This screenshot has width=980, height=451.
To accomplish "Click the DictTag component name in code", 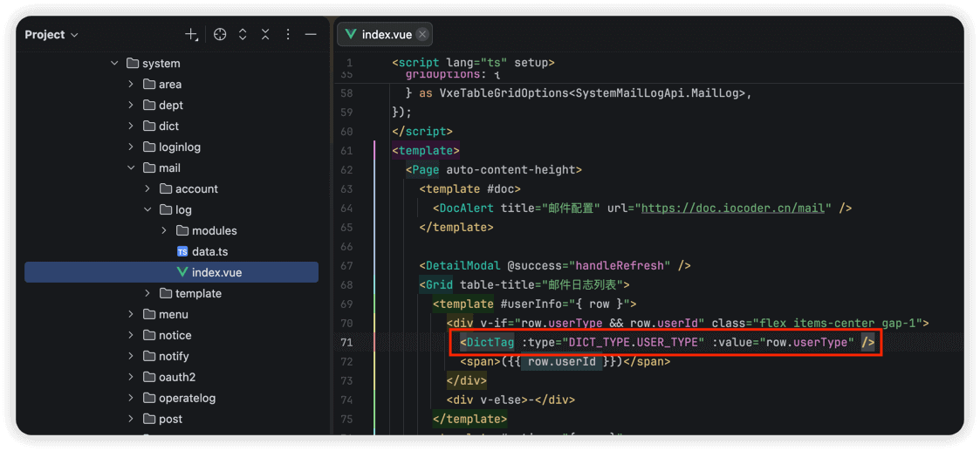I will click(x=490, y=342).
